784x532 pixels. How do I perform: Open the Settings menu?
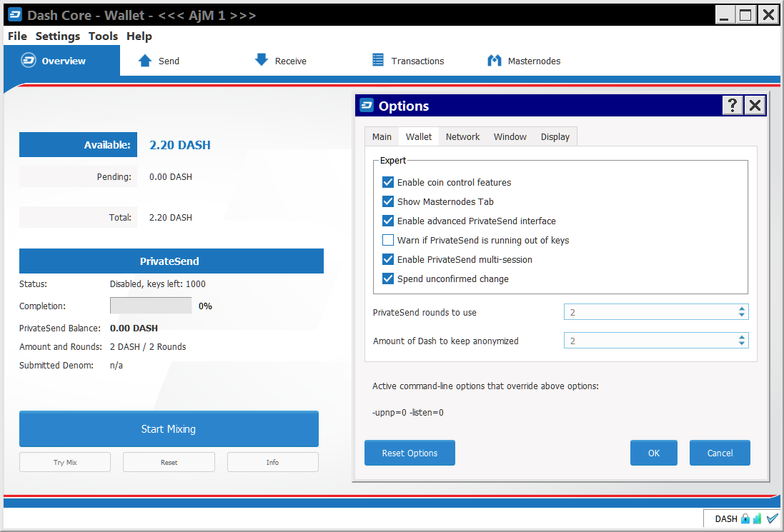[x=57, y=36]
